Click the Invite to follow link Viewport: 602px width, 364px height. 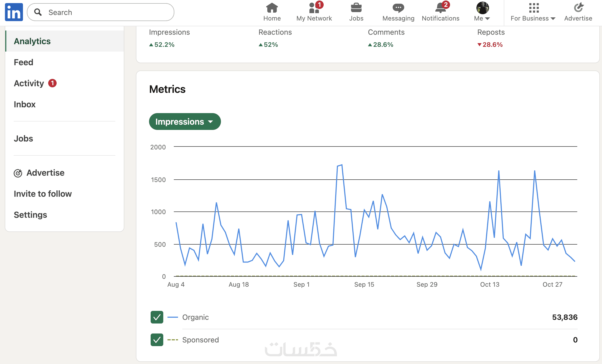pyautogui.click(x=43, y=194)
